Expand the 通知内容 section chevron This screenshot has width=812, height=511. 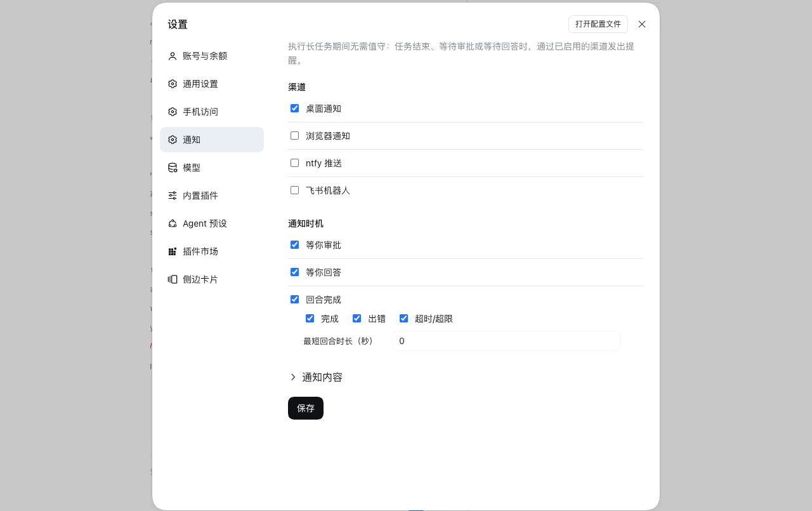[293, 377]
